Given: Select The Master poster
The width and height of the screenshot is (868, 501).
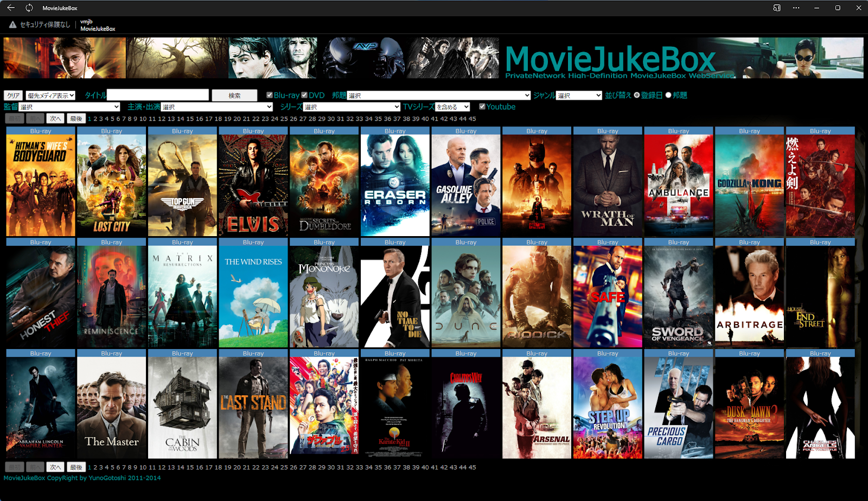Looking at the screenshot, I should coord(111,408).
